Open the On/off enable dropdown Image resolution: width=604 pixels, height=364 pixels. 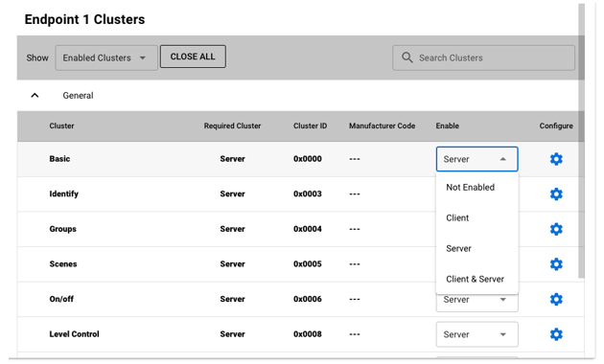point(476,302)
